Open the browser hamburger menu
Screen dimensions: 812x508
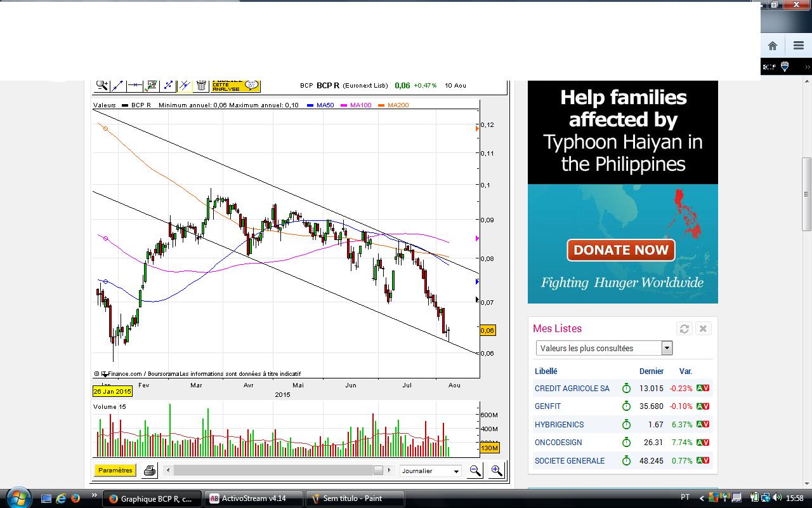pyautogui.click(x=798, y=46)
